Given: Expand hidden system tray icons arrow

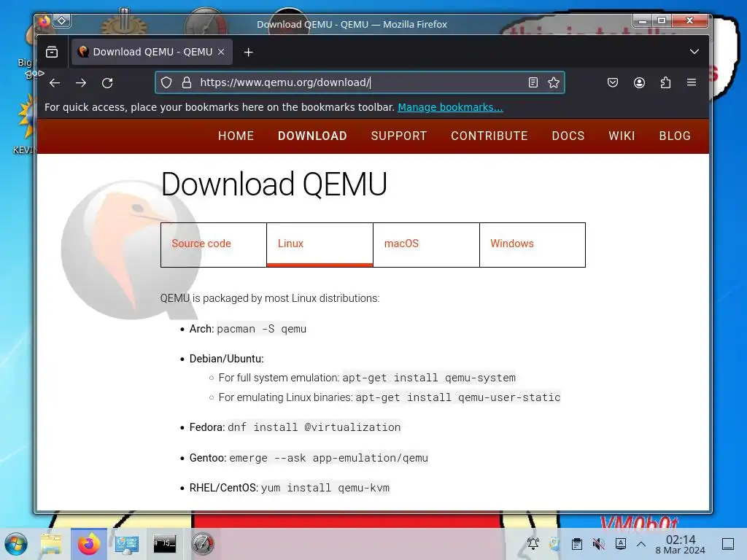Looking at the screenshot, I should pos(641,543).
